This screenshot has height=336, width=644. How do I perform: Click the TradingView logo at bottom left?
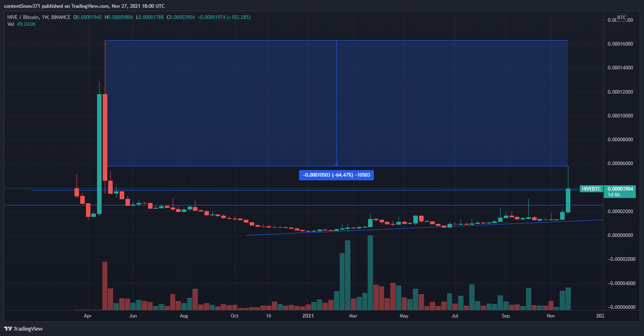coord(23,329)
